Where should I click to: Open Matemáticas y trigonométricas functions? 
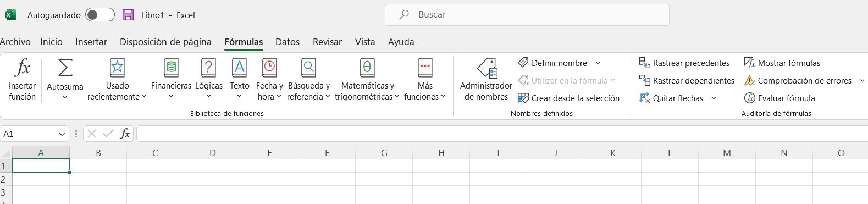coord(367,80)
